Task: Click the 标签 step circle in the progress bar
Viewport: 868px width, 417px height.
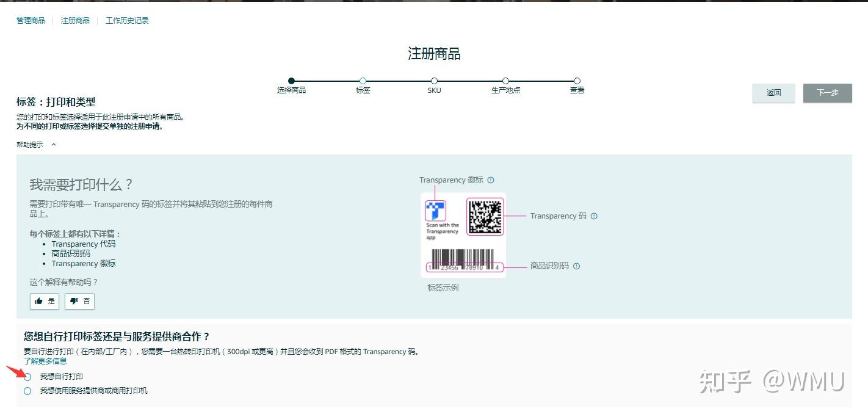Action: 363,81
